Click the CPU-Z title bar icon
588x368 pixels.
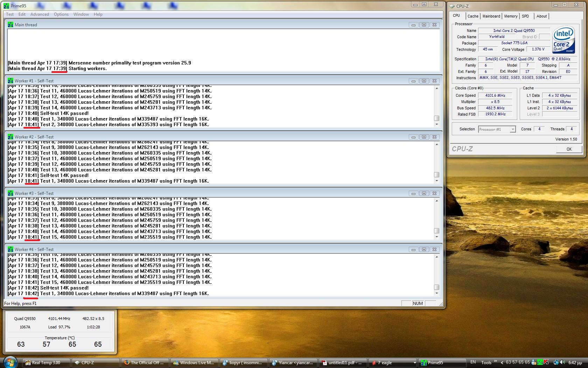(452, 6)
